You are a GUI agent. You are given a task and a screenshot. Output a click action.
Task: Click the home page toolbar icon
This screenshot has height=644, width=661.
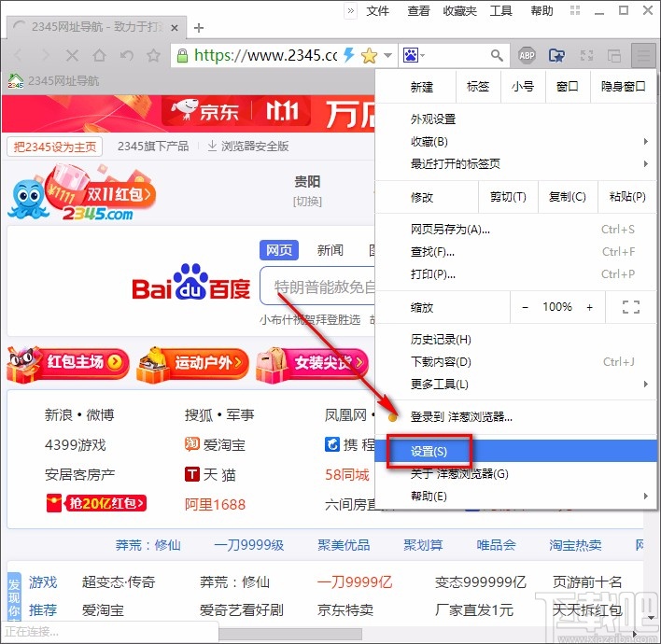coord(100,55)
